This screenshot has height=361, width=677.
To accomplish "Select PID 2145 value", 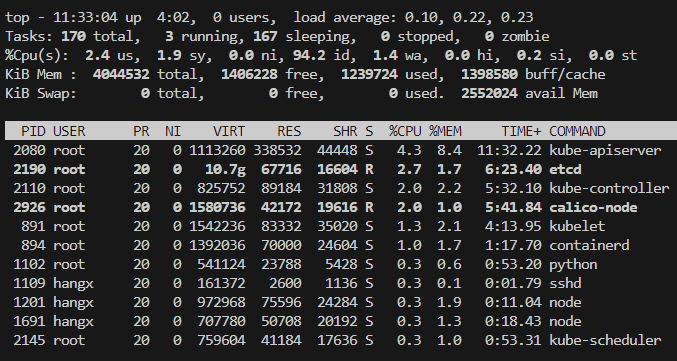I will (29, 340).
